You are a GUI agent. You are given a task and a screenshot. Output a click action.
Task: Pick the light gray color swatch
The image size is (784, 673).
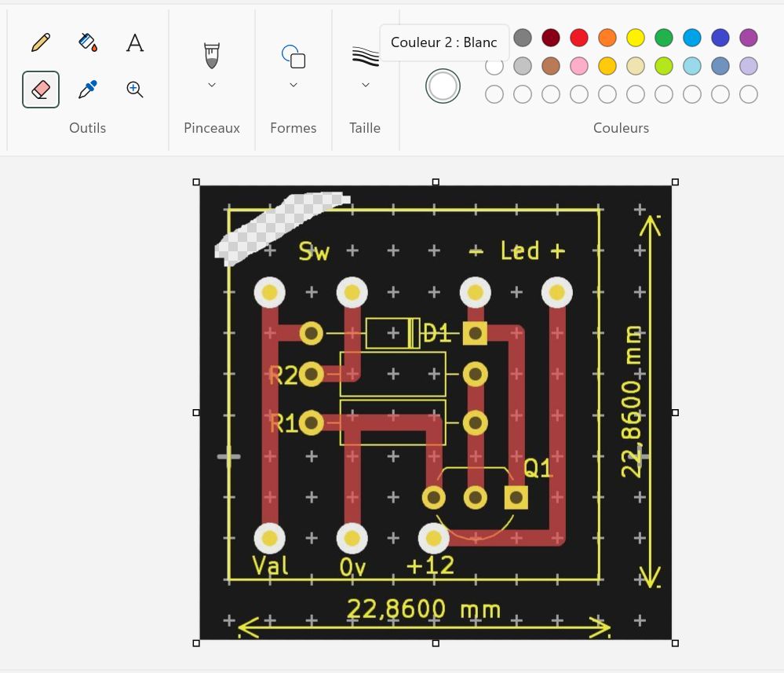[523, 66]
